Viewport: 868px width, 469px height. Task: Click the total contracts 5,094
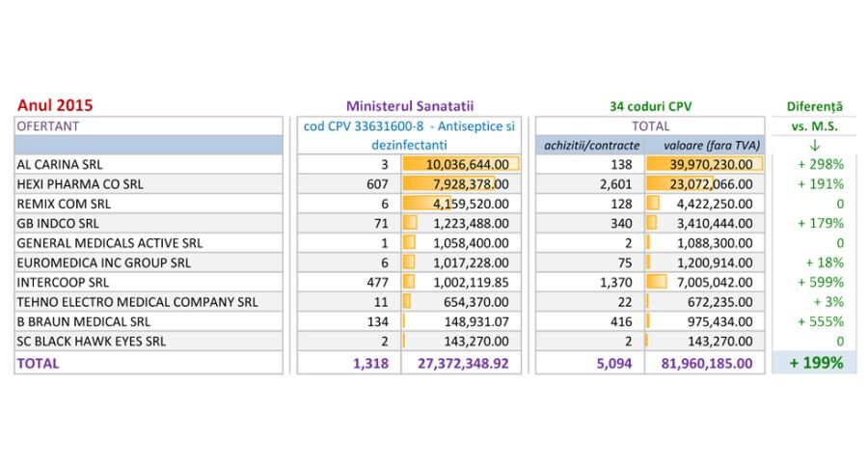[614, 363]
